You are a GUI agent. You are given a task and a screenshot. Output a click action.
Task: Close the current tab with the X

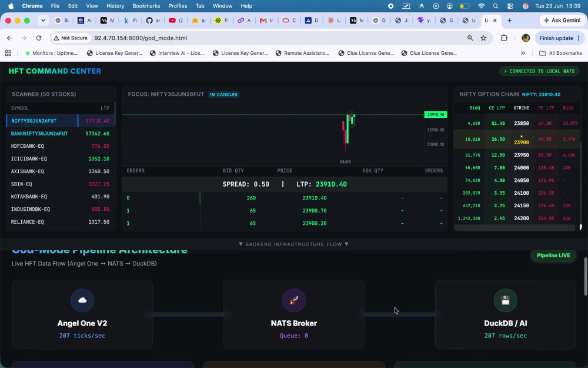tap(495, 20)
